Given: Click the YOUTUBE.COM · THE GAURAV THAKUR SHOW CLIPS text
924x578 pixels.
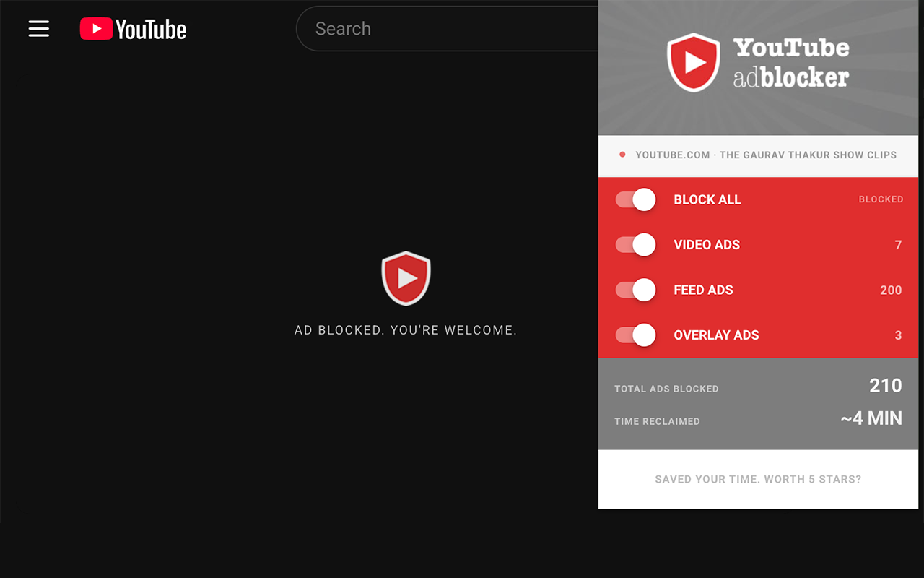Looking at the screenshot, I should click(766, 155).
